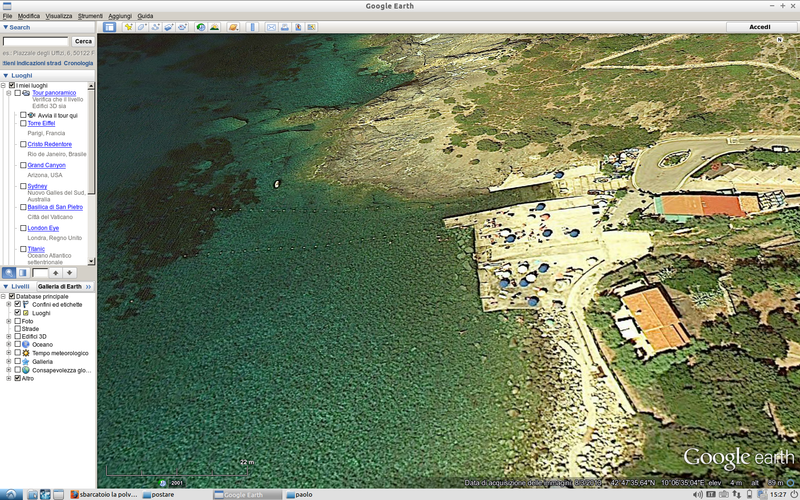Image resolution: width=800 pixels, height=500 pixels.
Task: Click the Cerca search button
Action: (x=83, y=41)
